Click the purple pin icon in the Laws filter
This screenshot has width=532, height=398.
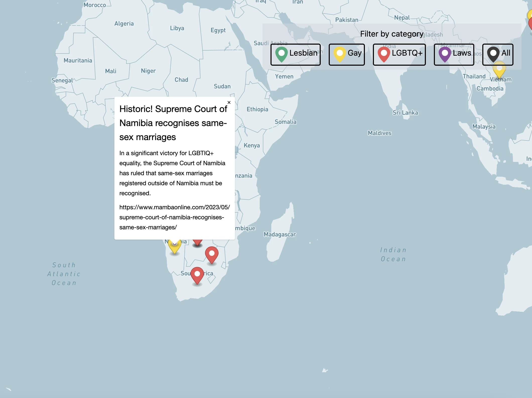point(445,54)
